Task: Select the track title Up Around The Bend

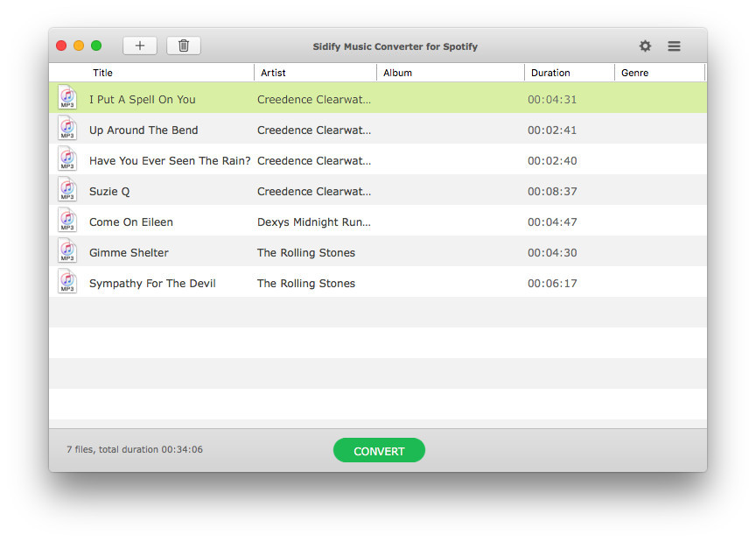Action: pos(143,130)
